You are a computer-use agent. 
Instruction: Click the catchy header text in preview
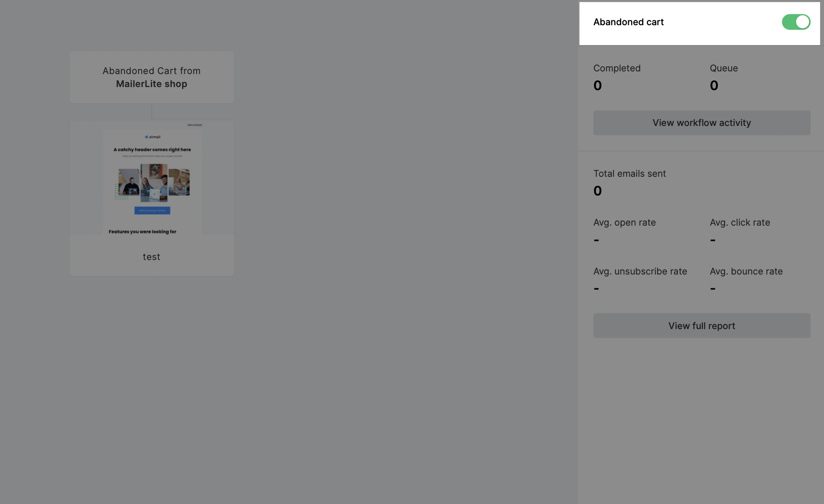(152, 149)
